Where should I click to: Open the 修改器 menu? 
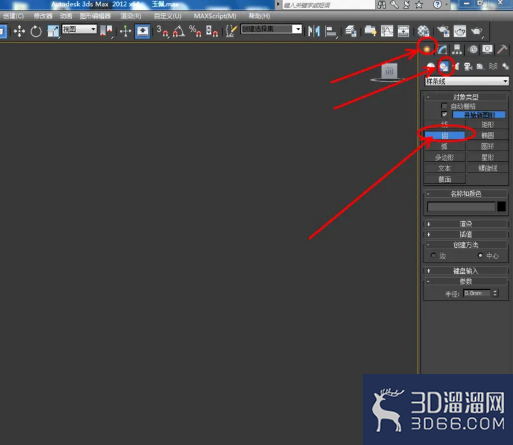coord(43,16)
